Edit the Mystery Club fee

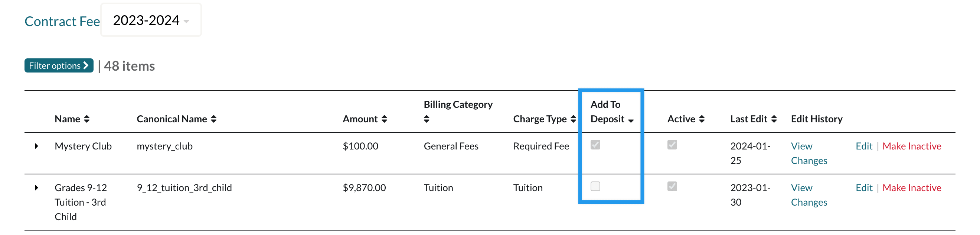point(863,146)
